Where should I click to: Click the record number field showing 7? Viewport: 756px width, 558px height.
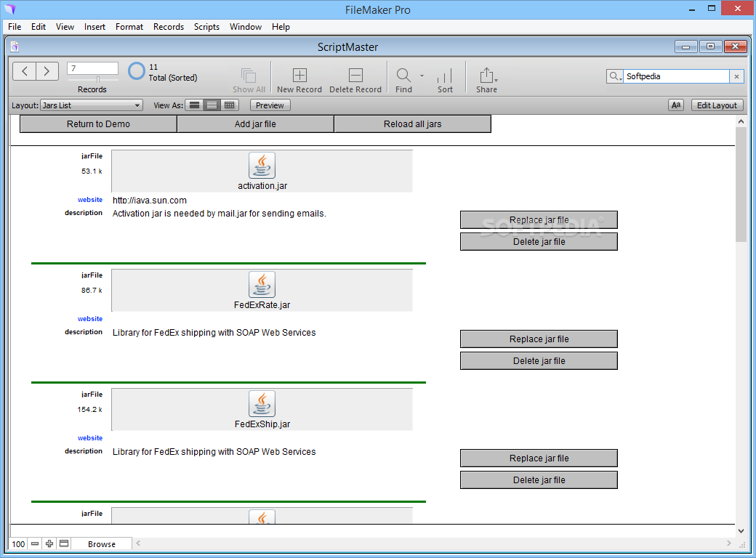(x=92, y=68)
